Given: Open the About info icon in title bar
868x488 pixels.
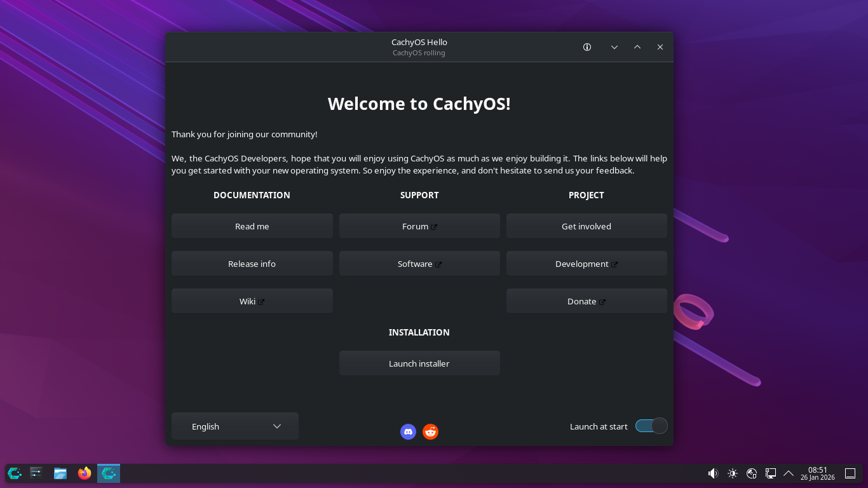Looking at the screenshot, I should 587,47.
